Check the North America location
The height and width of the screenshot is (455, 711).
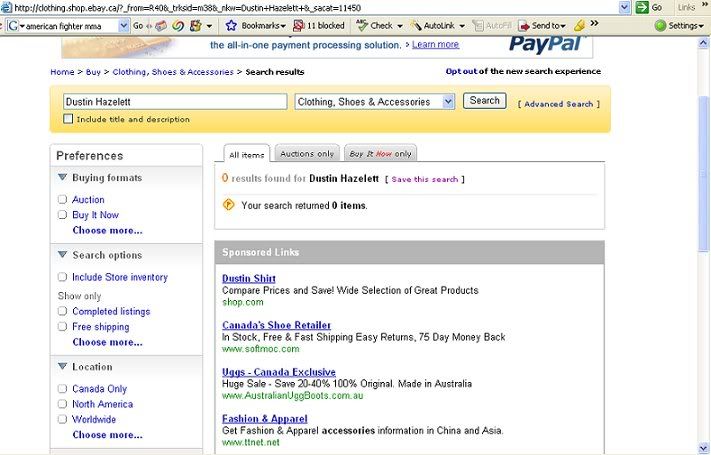click(63, 404)
